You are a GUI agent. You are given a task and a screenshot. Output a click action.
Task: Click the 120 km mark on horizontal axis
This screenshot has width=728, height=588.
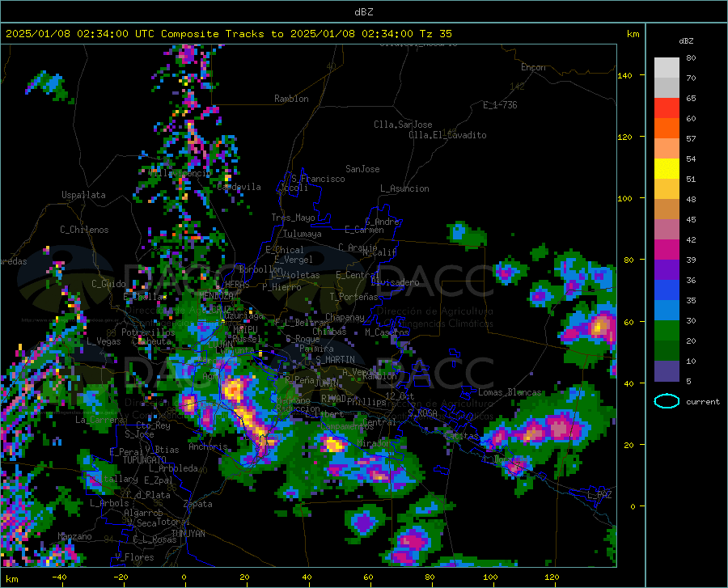pos(552,577)
